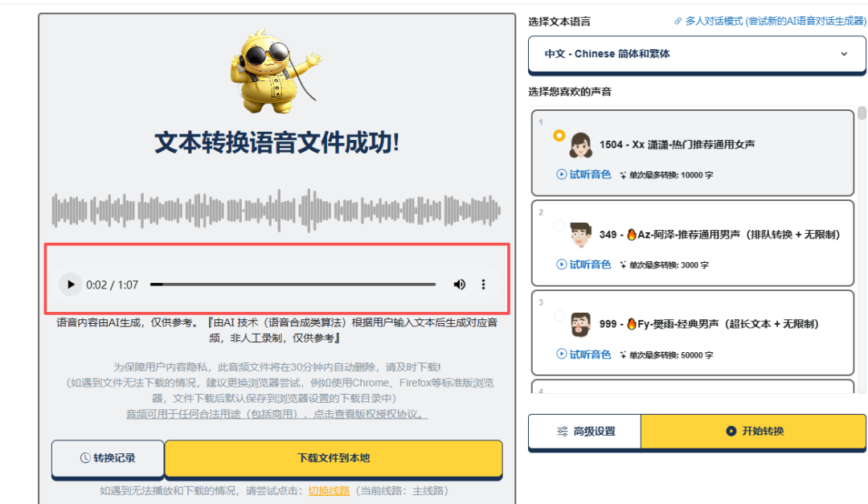The image size is (868, 504).
Task: Click sparkle icon next to 3000 字 limit
Action: (623, 265)
